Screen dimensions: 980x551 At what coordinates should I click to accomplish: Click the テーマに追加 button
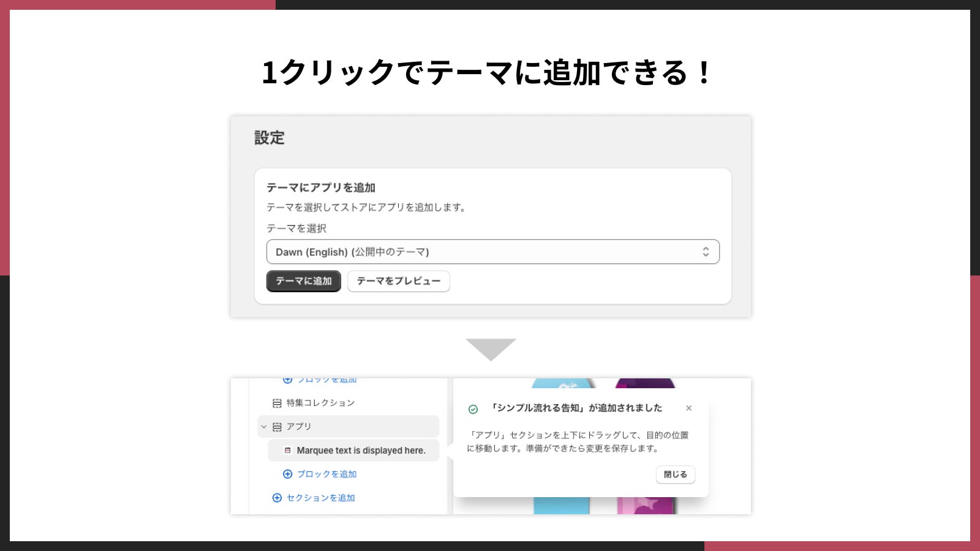(303, 281)
